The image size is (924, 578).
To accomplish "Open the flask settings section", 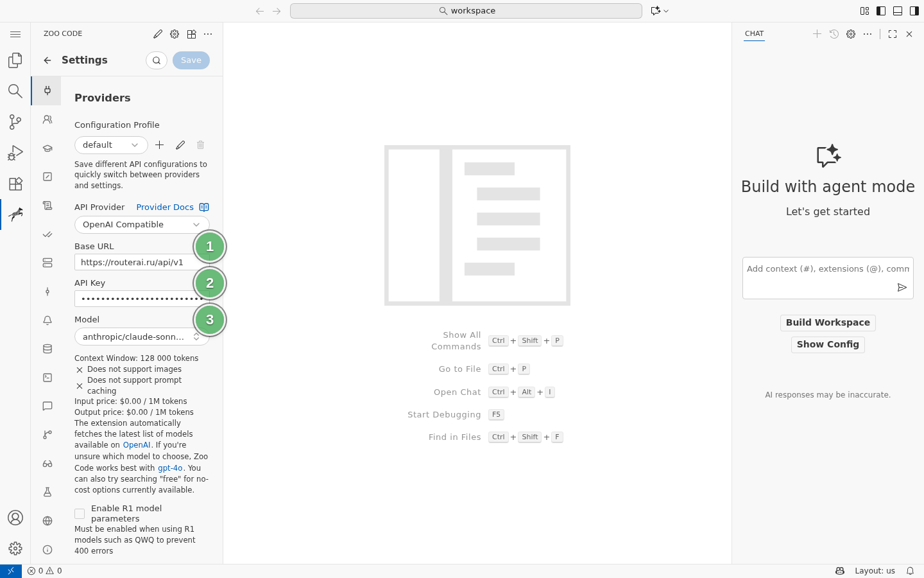I will click(x=47, y=492).
